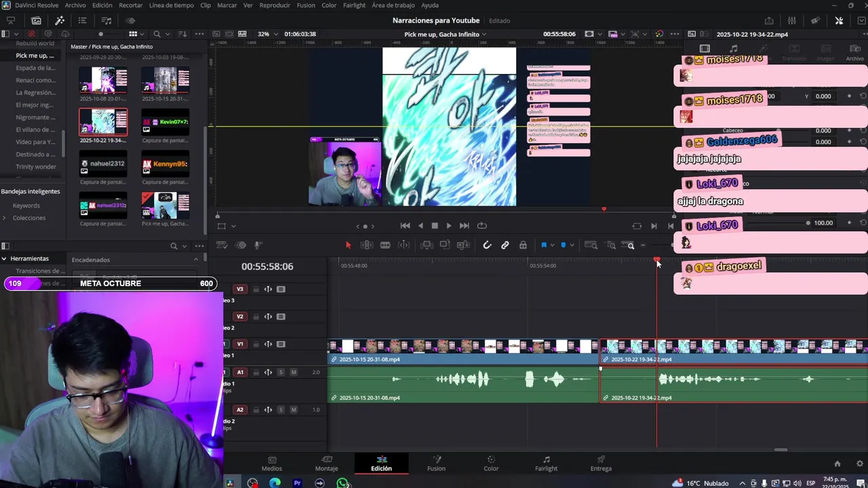Stop timeline playback

click(435, 226)
